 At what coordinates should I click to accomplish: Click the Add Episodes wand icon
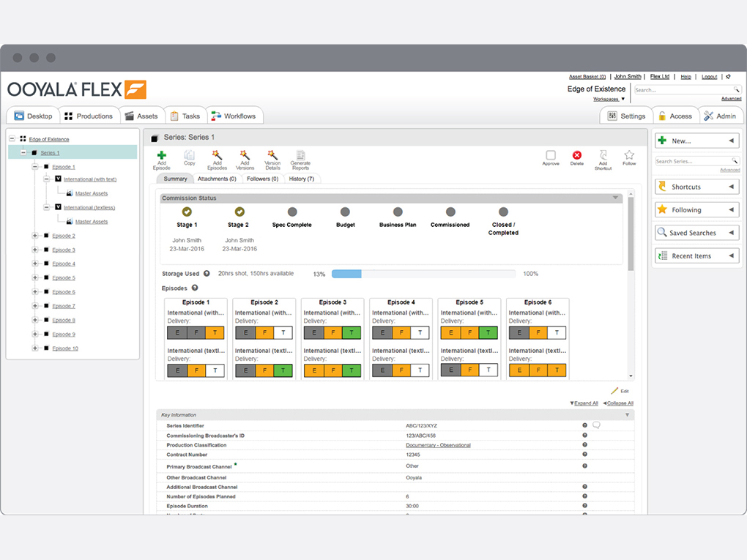pos(217,155)
